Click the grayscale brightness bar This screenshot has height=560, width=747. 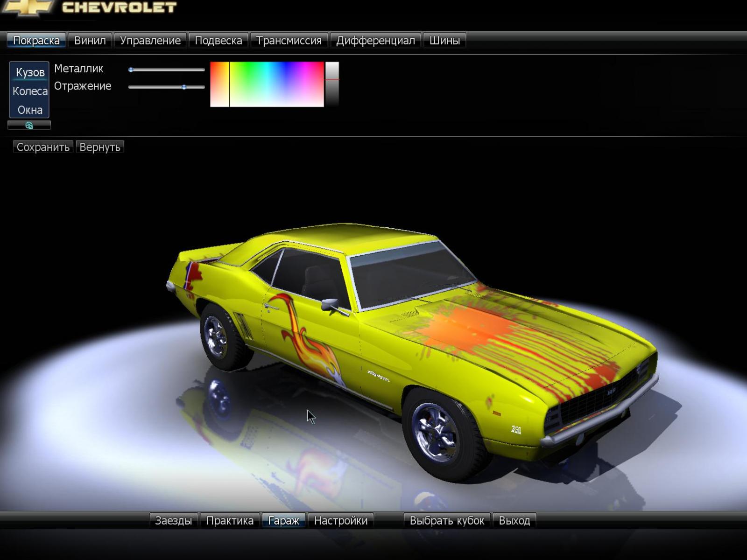coord(332,84)
